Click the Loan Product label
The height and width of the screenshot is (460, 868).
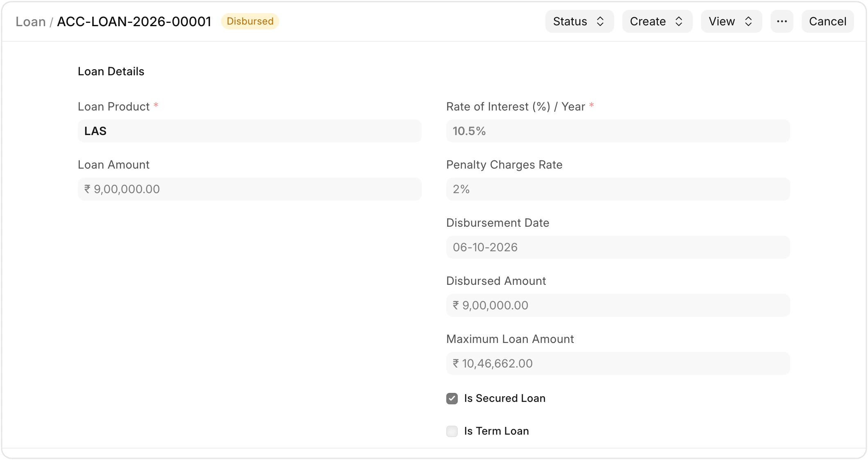tap(114, 107)
